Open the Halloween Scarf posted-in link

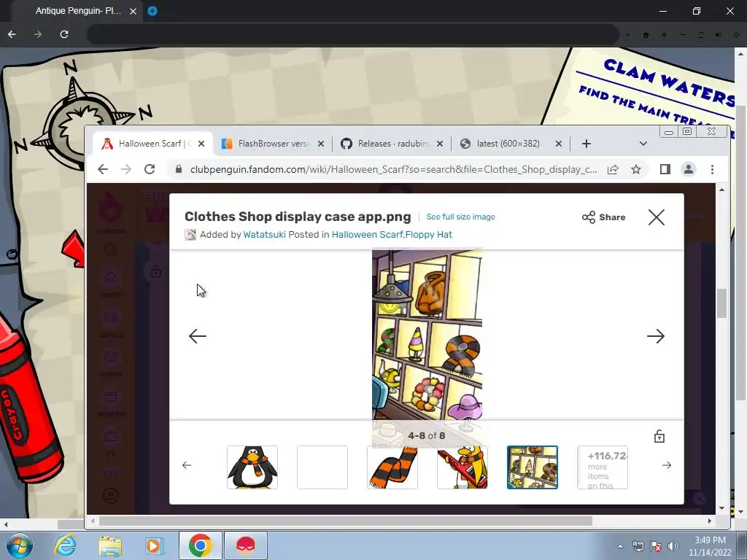[367, 234]
